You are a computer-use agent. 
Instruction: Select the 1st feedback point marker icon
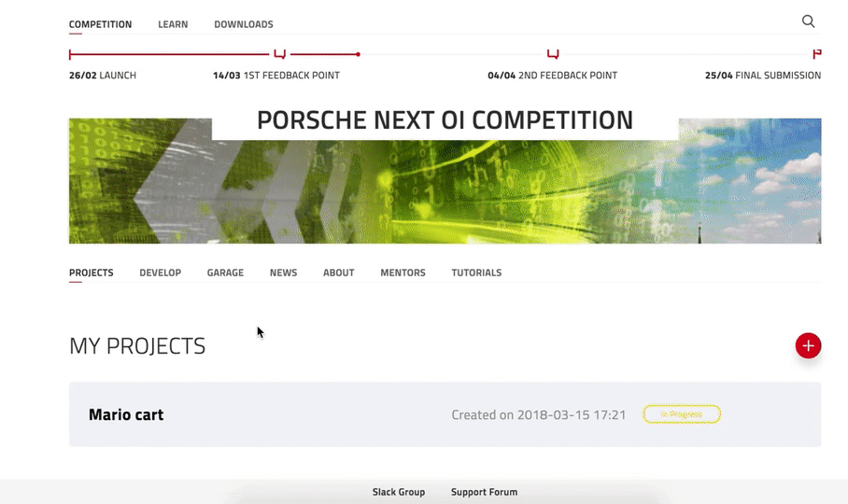[279, 53]
